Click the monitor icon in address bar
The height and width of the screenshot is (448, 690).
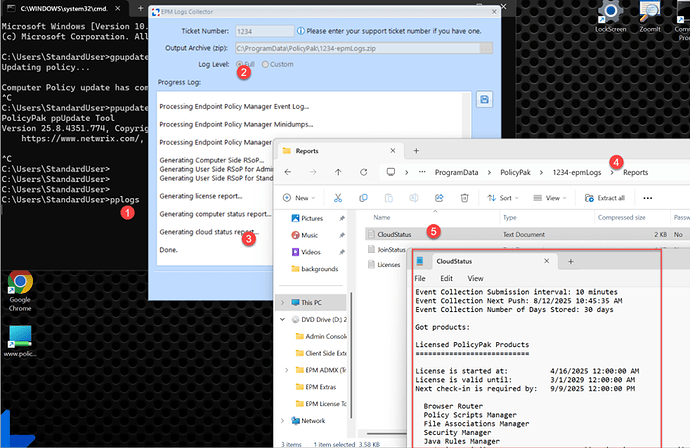point(390,172)
